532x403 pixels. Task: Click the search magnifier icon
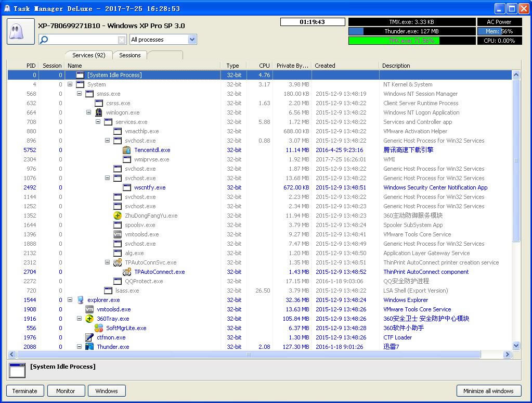point(44,40)
